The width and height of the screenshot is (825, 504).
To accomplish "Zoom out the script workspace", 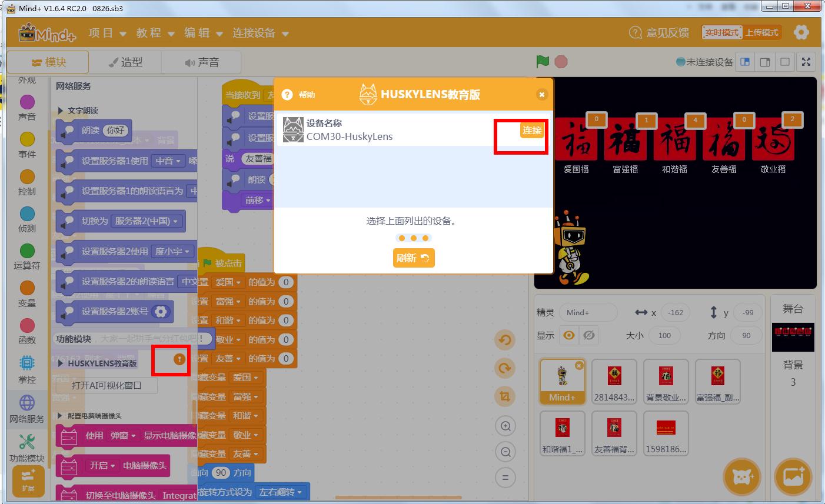I will 505,452.
